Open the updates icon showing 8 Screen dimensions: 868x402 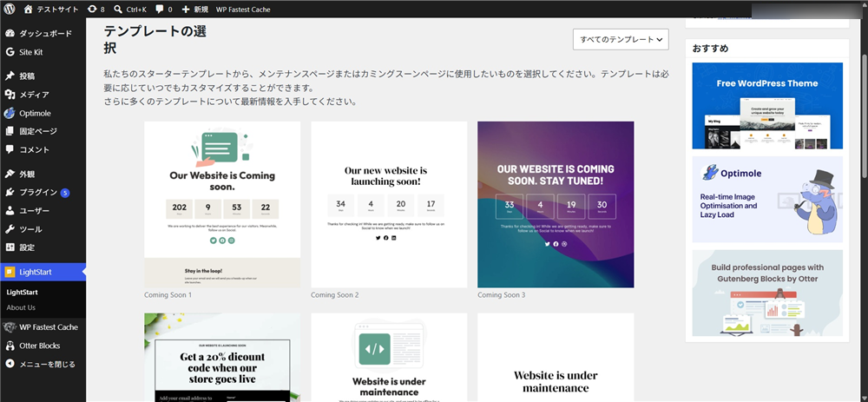92,10
